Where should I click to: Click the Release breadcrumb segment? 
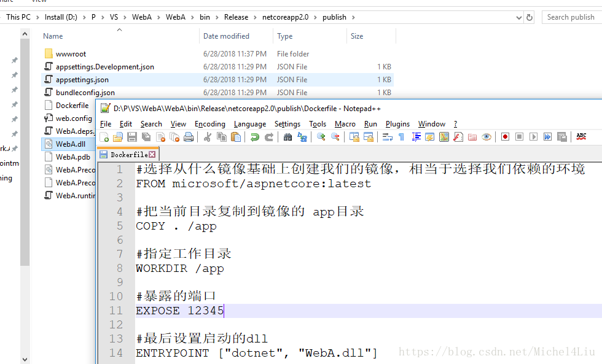236,17
